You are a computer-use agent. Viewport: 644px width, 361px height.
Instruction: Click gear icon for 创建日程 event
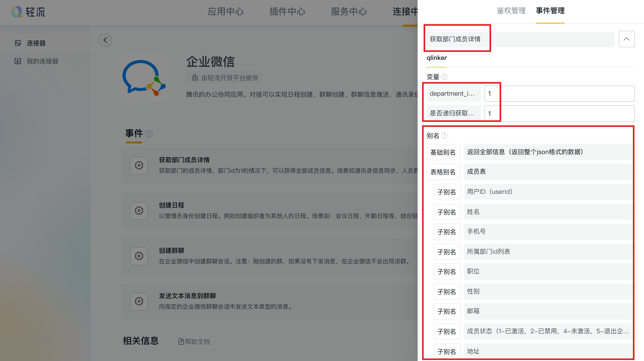click(139, 211)
